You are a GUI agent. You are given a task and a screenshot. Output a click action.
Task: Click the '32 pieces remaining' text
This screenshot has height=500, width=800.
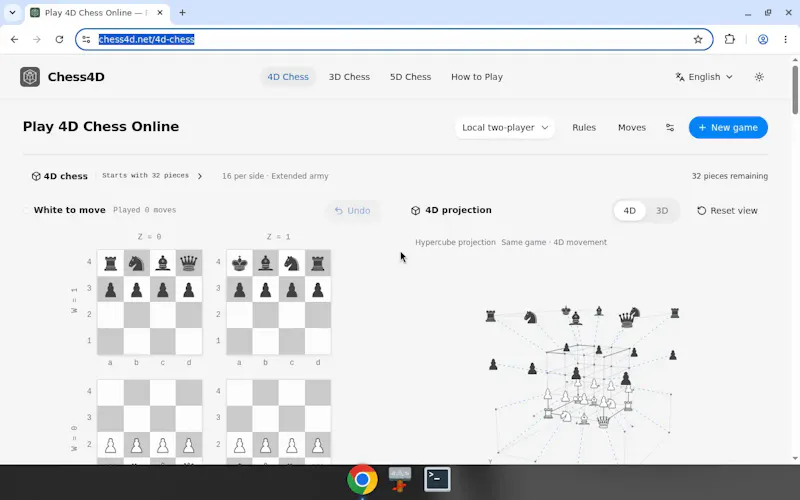coord(730,176)
